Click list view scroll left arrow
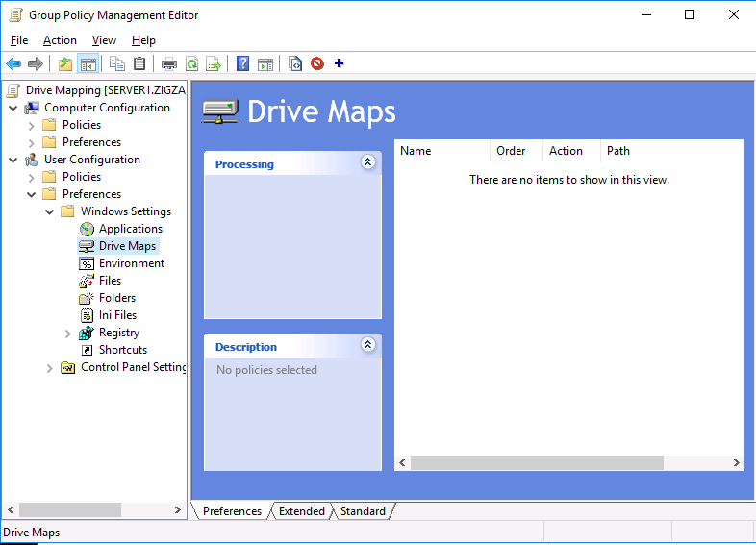 402,463
